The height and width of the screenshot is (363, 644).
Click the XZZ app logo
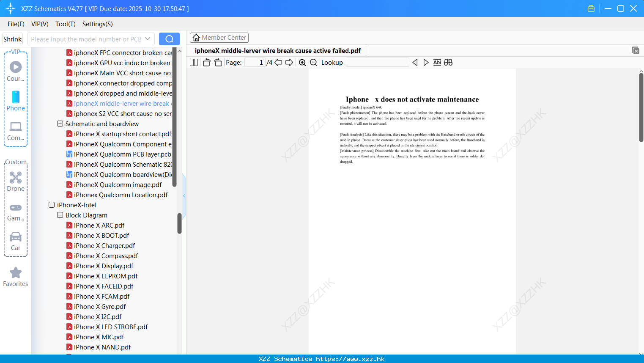coord(11,8)
